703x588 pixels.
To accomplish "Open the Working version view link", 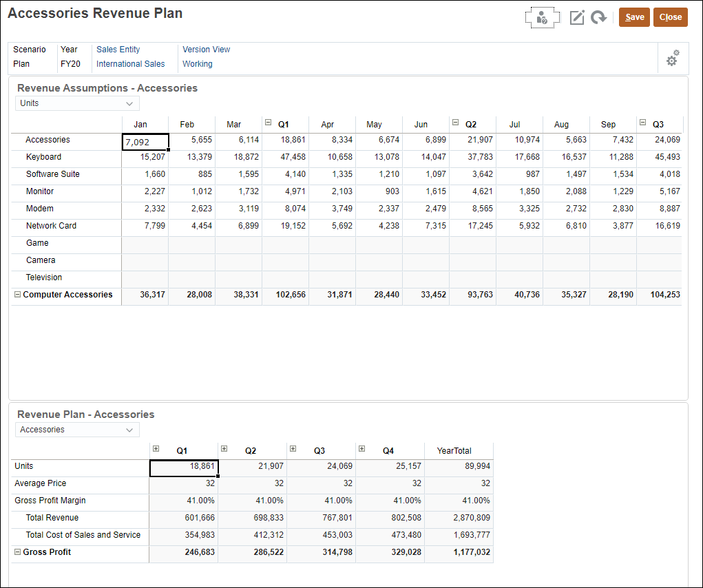I will (198, 63).
